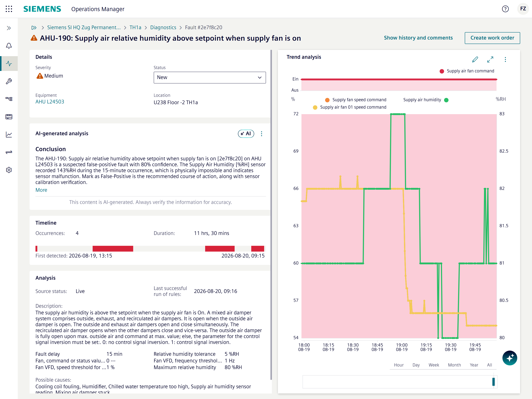Go to the Siemens SI HQ Zug breadcrumb
The width and height of the screenshot is (532, 399).
click(84, 27)
